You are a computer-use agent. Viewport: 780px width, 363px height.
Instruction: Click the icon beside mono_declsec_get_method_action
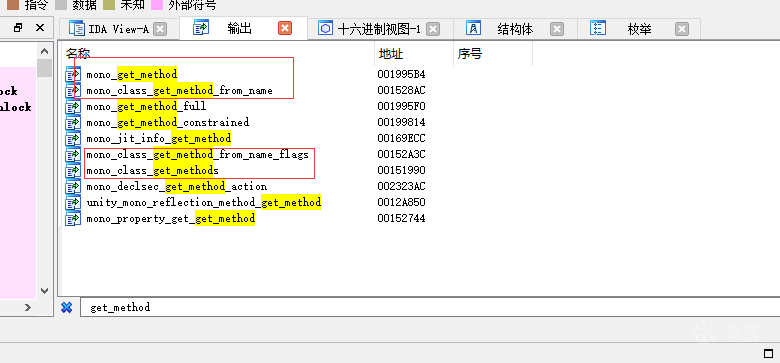pos(73,187)
